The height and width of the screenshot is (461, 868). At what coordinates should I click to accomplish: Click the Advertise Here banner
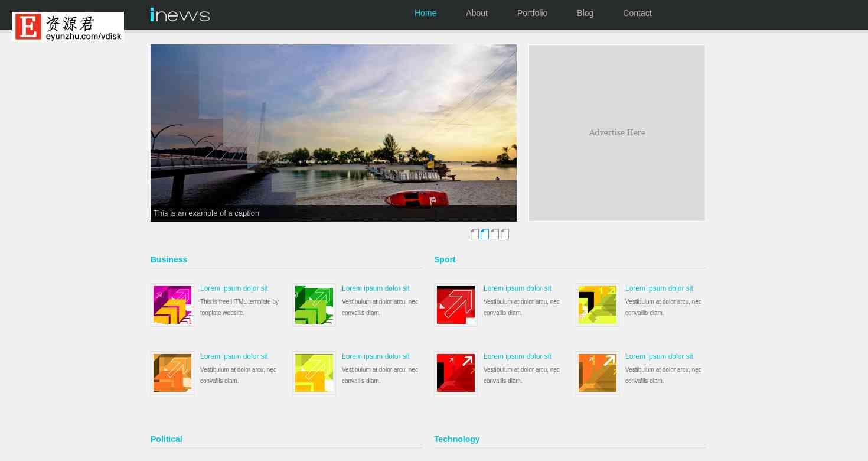click(x=617, y=133)
